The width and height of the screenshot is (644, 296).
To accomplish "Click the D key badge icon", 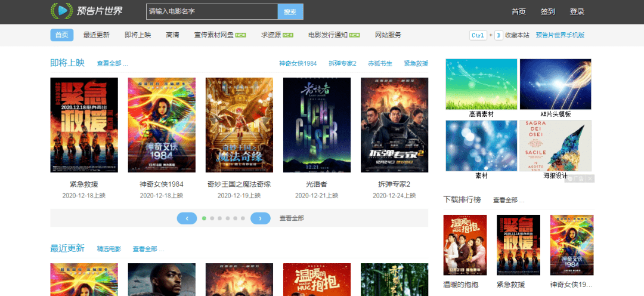I will coord(498,35).
